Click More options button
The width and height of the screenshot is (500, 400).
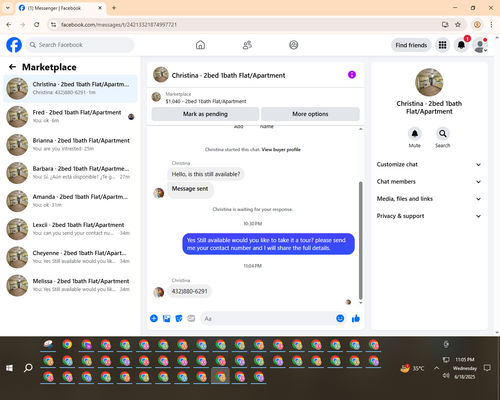(310, 114)
